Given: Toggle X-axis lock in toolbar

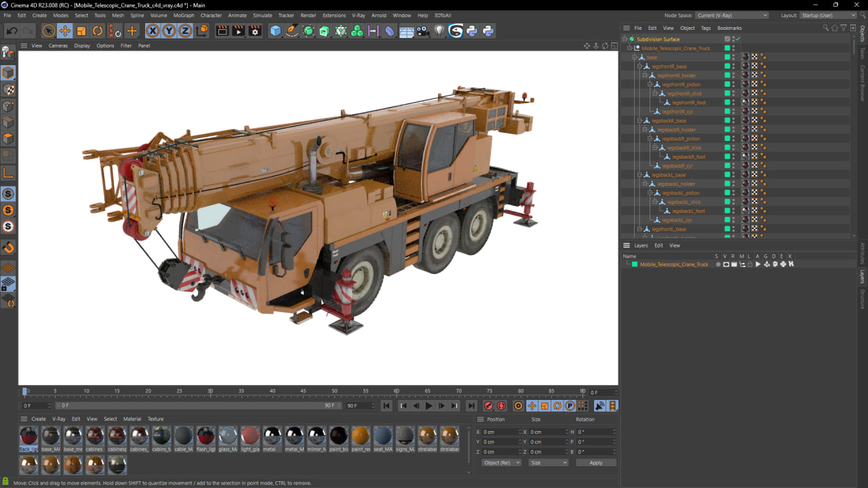Looking at the screenshot, I should coord(153,30).
